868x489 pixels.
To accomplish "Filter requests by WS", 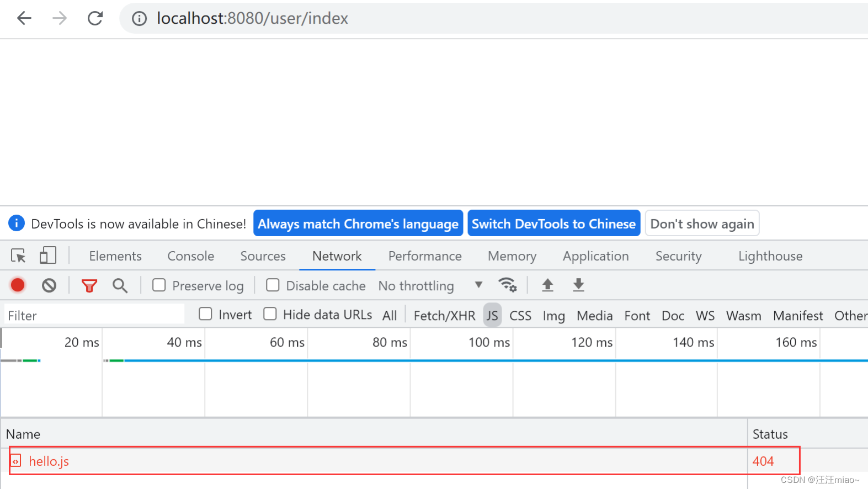I will coord(705,316).
